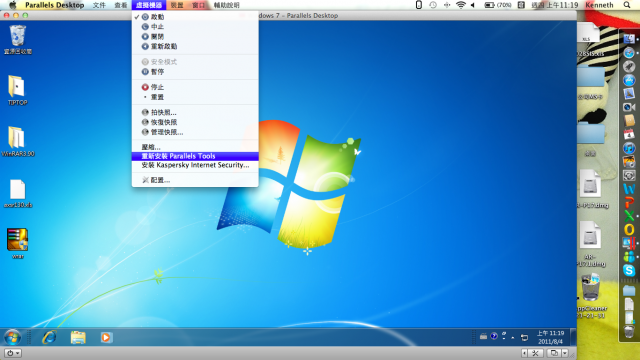The image size is (640, 360).
Task: Open Spotlight search in menu bar
Action: click(627, 5)
